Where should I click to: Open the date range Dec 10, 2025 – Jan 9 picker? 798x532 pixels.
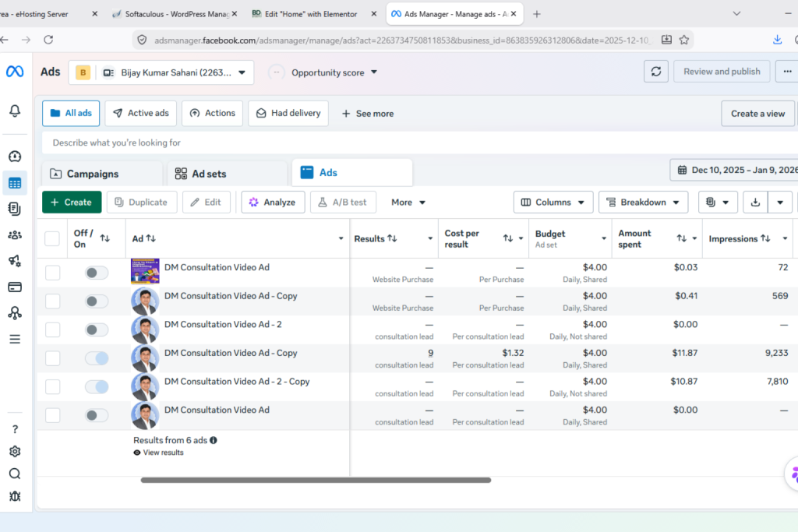pyautogui.click(x=734, y=170)
